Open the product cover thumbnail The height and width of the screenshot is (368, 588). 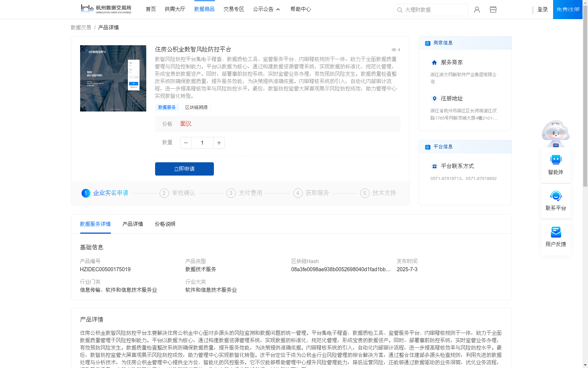pyautogui.click(x=113, y=78)
